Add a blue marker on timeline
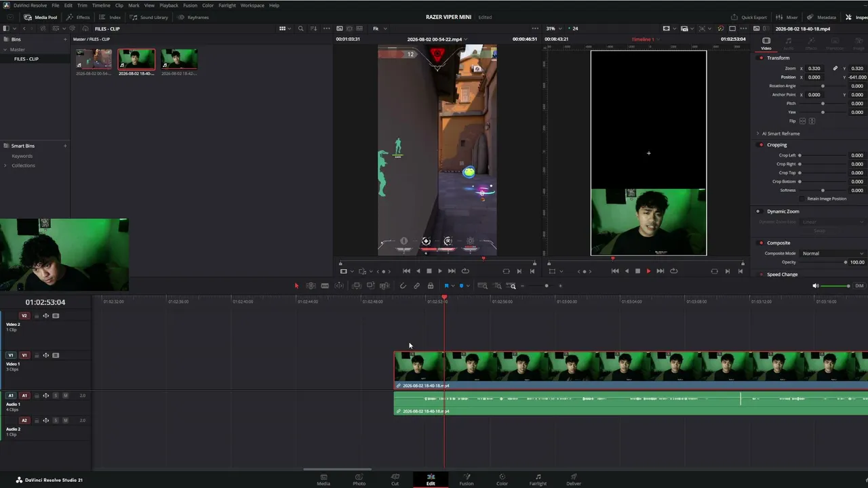Image resolution: width=868 pixels, height=488 pixels. click(461, 286)
